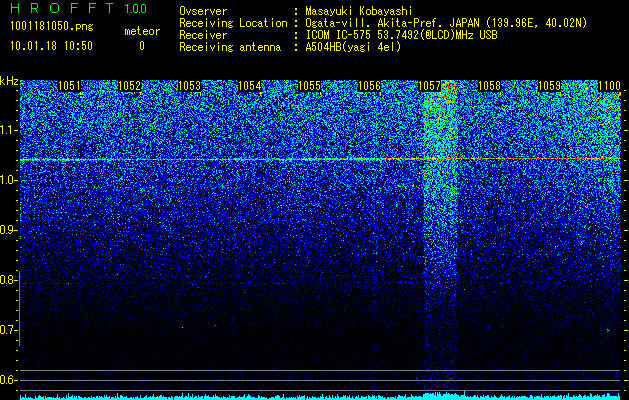The height and width of the screenshot is (400, 629).
Task: Click the 1100 time marker
Action: click(609, 86)
